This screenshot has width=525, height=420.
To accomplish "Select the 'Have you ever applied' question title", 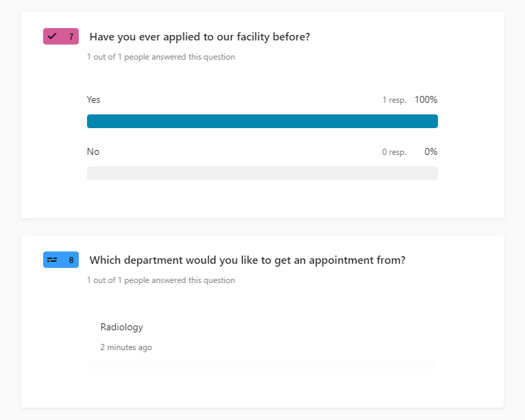I will click(199, 37).
